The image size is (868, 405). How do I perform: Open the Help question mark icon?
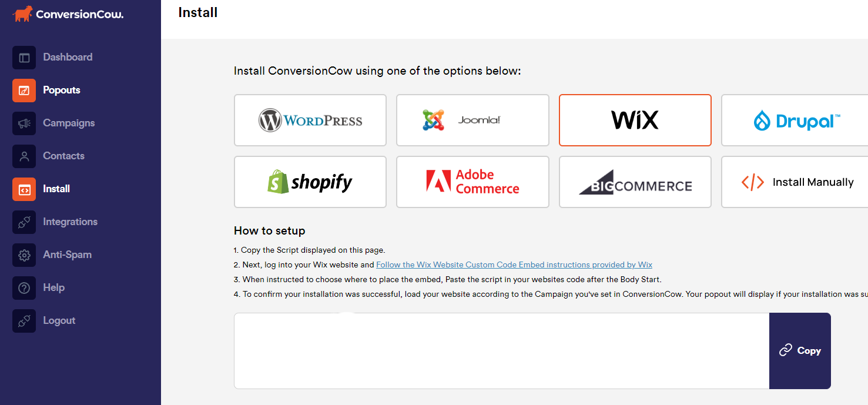point(24,288)
